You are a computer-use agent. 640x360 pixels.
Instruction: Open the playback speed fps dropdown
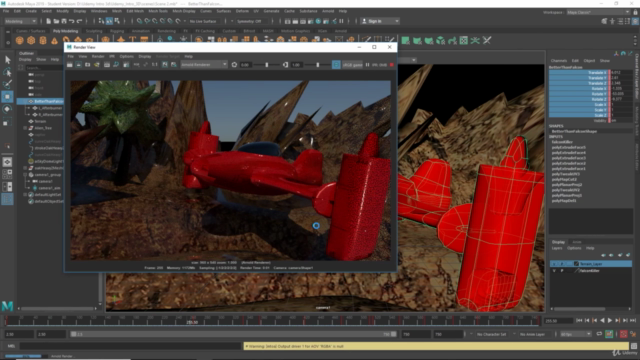click(575, 334)
